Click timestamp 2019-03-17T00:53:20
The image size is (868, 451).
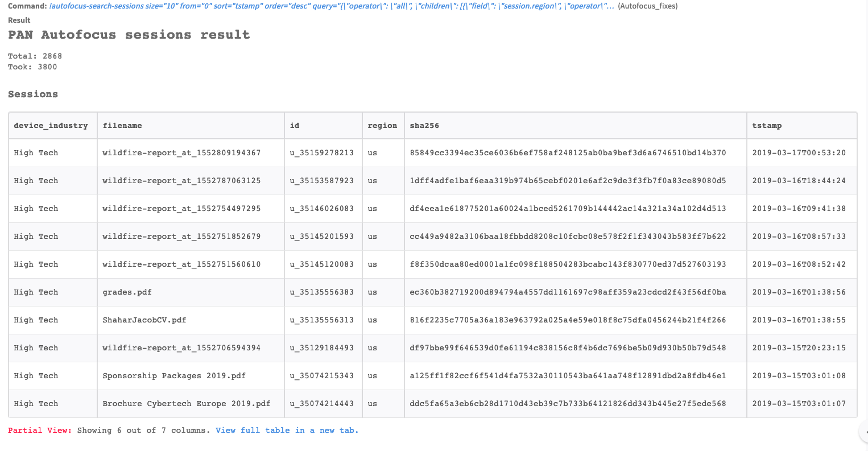click(x=799, y=153)
